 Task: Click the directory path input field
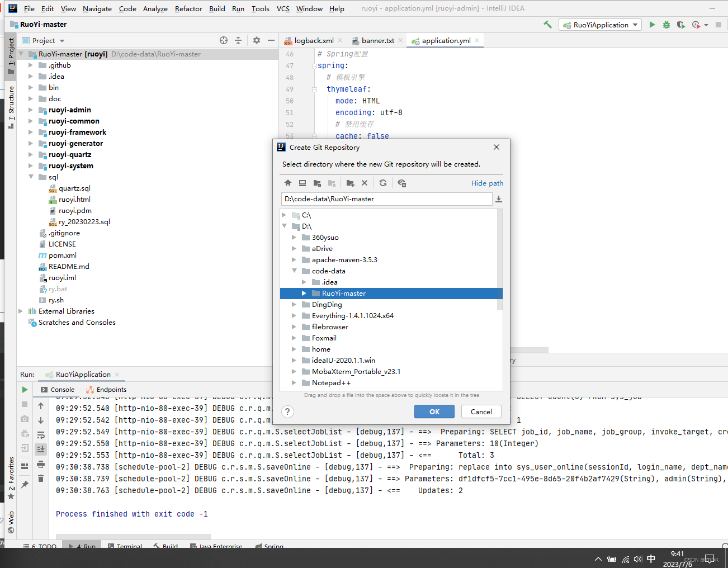386,199
